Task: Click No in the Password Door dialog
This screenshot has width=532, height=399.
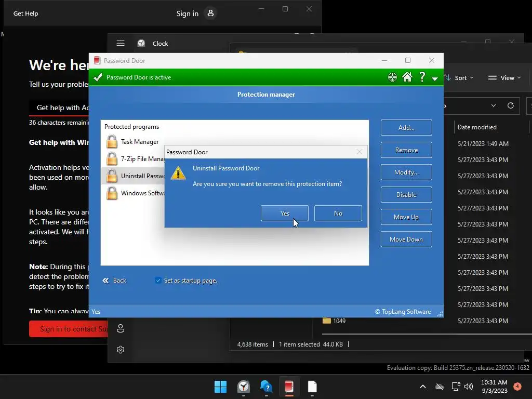Action: (x=338, y=213)
